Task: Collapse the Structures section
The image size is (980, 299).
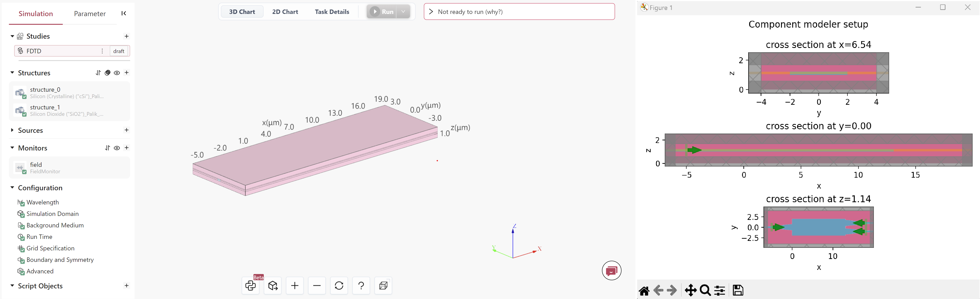Action: pyautogui.click(x=12, y=73)
